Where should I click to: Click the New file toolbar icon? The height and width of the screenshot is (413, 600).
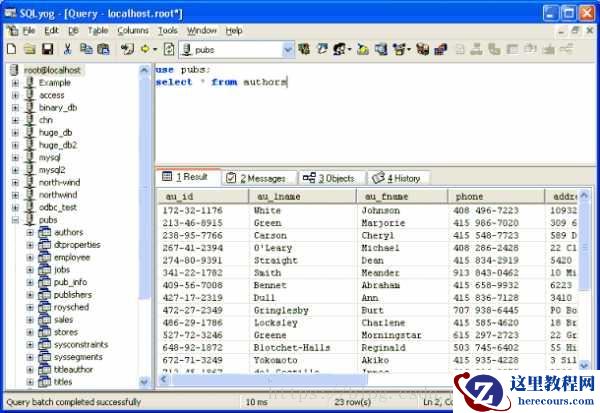[x=11, y=48]
